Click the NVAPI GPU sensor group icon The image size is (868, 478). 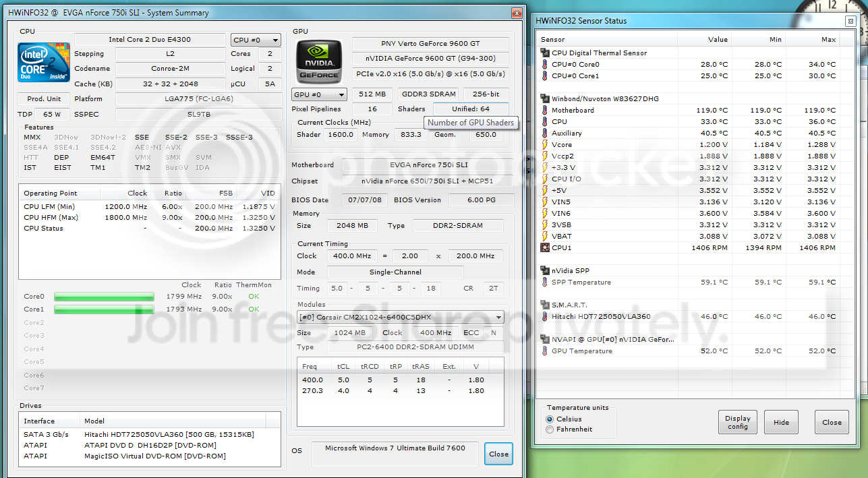[x=545, y=339]
